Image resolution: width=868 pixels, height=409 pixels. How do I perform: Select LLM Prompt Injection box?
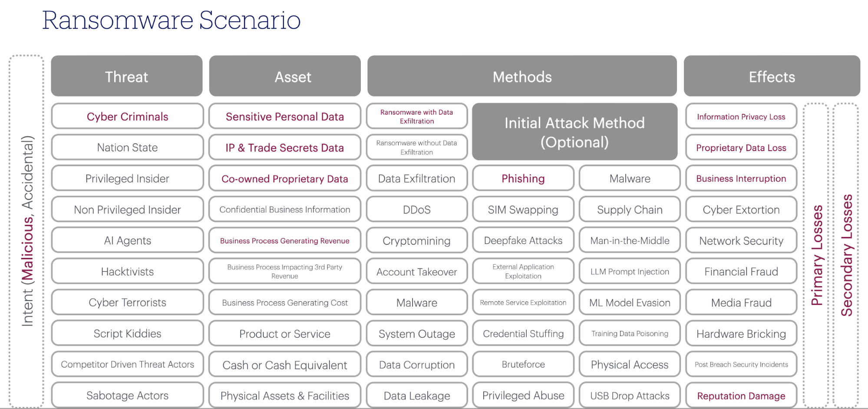click(630, 271)
